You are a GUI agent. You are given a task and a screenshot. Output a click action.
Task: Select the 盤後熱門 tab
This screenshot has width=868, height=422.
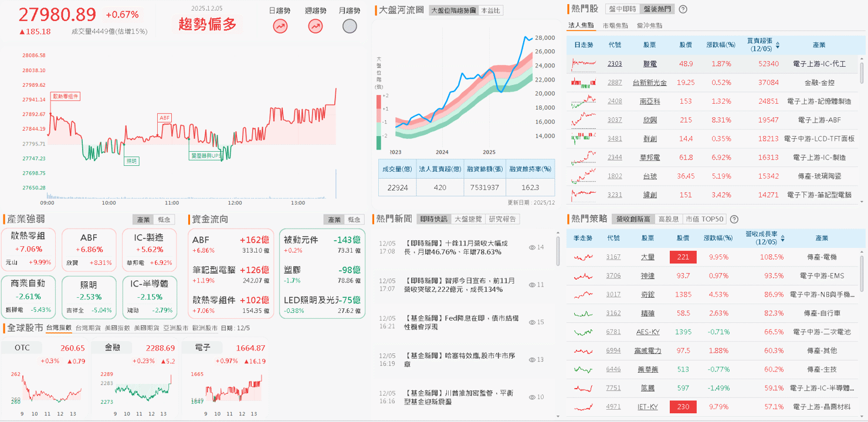[x=657, y=9]
